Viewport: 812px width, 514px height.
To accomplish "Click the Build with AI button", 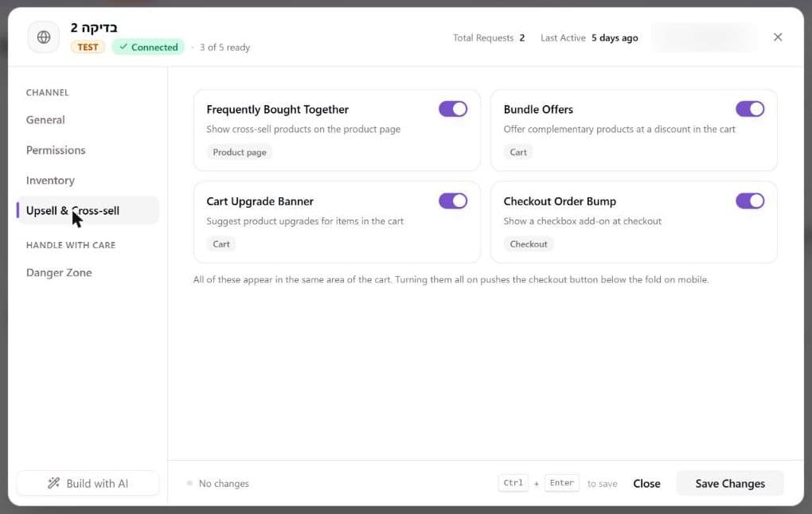I will pos(88,483).
